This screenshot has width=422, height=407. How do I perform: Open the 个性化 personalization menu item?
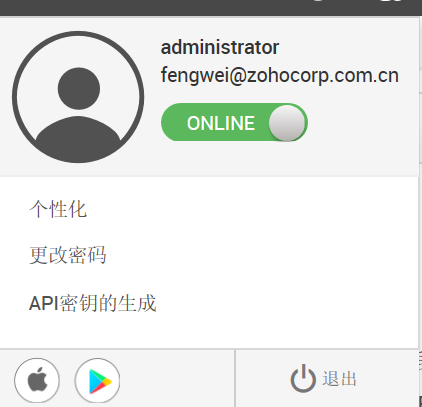coord(58,209)
